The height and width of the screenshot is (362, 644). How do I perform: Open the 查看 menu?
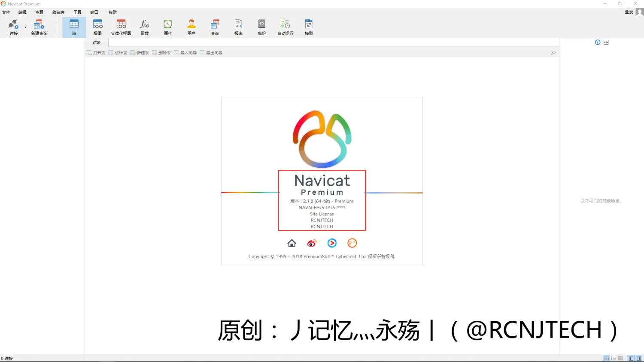[x=39, y=12]
